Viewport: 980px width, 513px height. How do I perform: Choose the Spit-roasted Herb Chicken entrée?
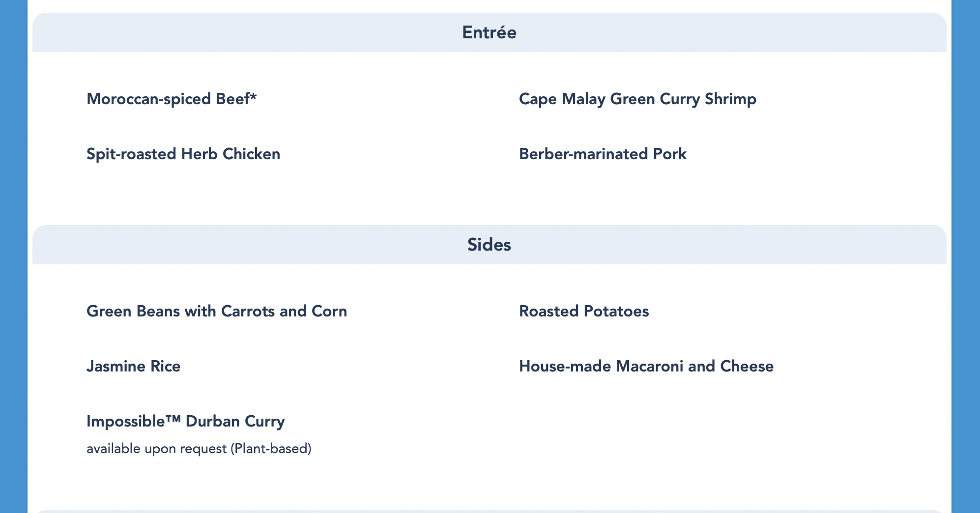click(x=183, y=154)
